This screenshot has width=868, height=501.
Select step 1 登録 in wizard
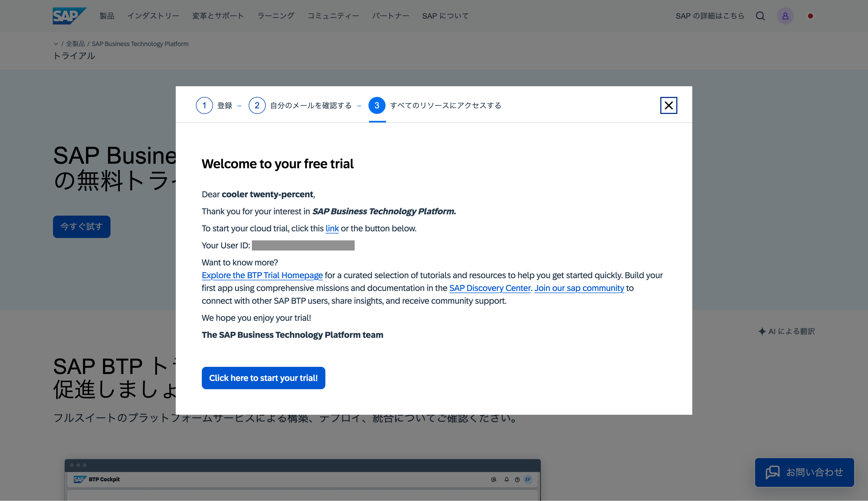[x=204, y=105]
